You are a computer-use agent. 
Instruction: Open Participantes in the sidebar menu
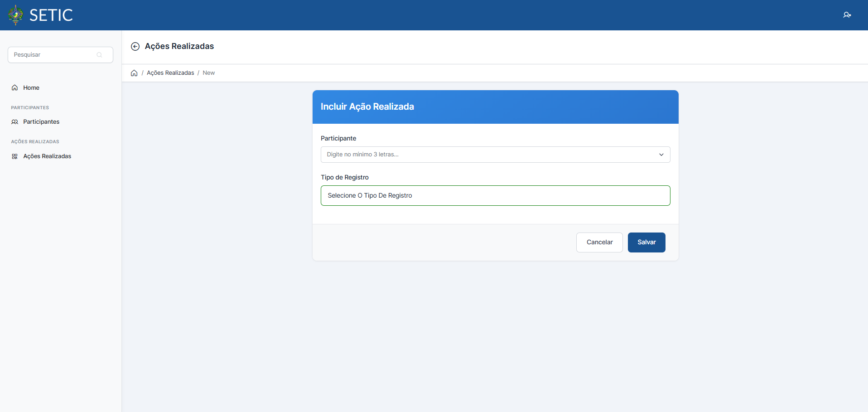click(41, 122)
